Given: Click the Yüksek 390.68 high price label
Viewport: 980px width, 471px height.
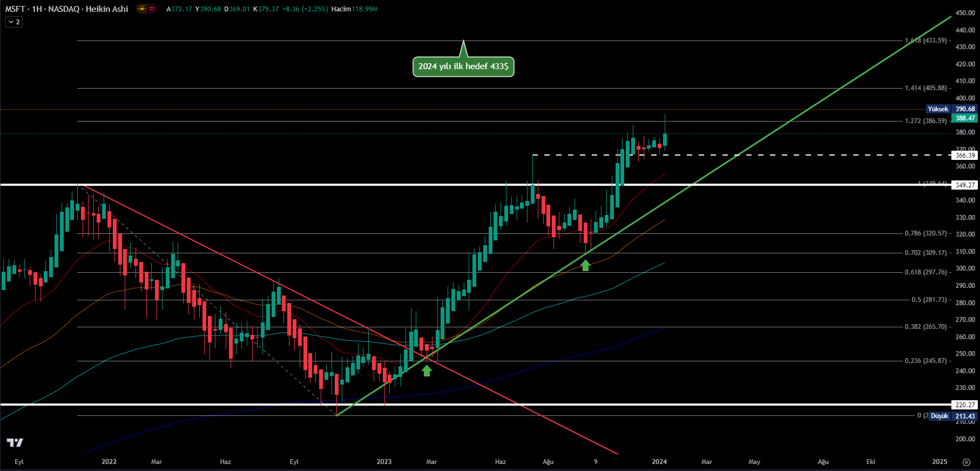Looking at the screenshot, I should click(952, 109).
